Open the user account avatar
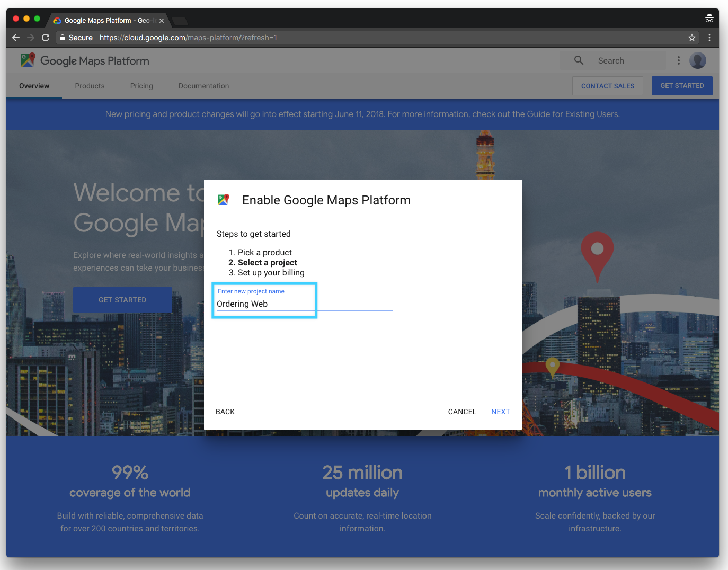728x570 pixels. click(698, 60)
